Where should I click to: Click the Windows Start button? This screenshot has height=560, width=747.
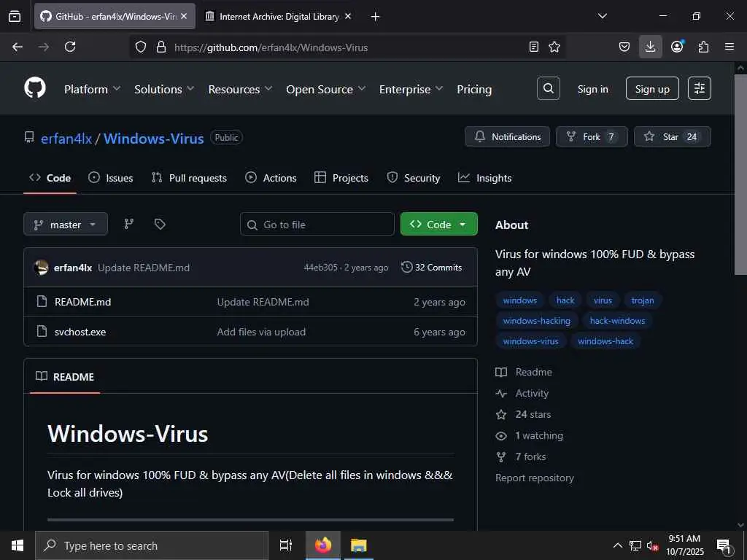tap(18, 545)
